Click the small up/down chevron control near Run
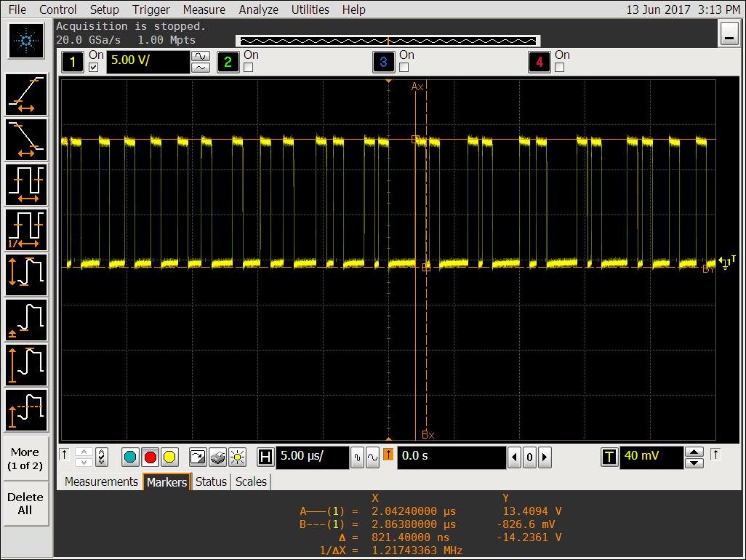This screenshot has height=560, width=746. [84, 457]
